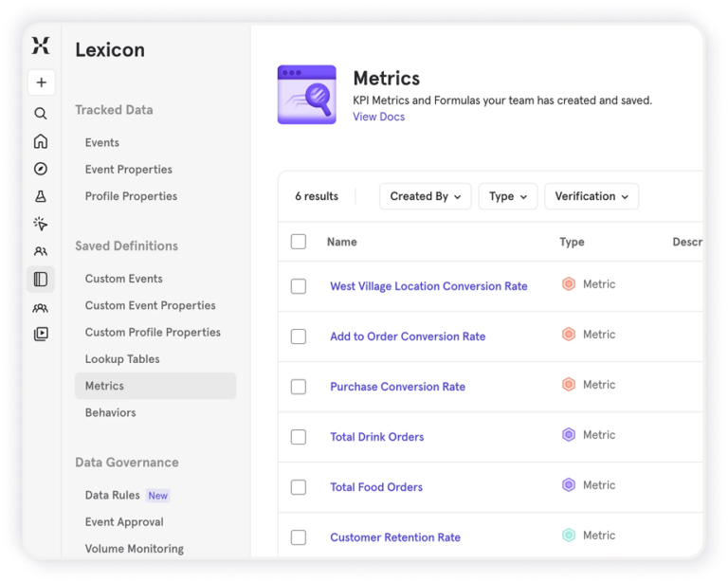This screenshot has height=582, width=728.
Task: Open Add to Order Conversion Rate metric
Action: (x=408, y=336)
